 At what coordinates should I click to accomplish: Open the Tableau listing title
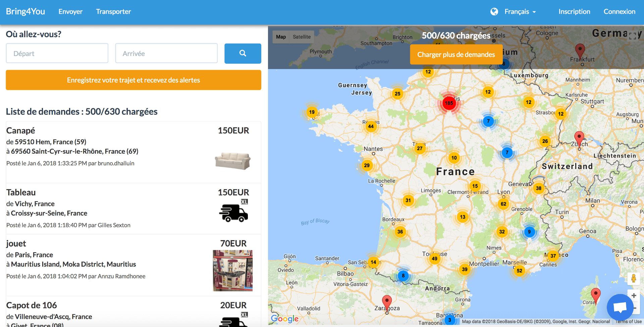point(21,193)
